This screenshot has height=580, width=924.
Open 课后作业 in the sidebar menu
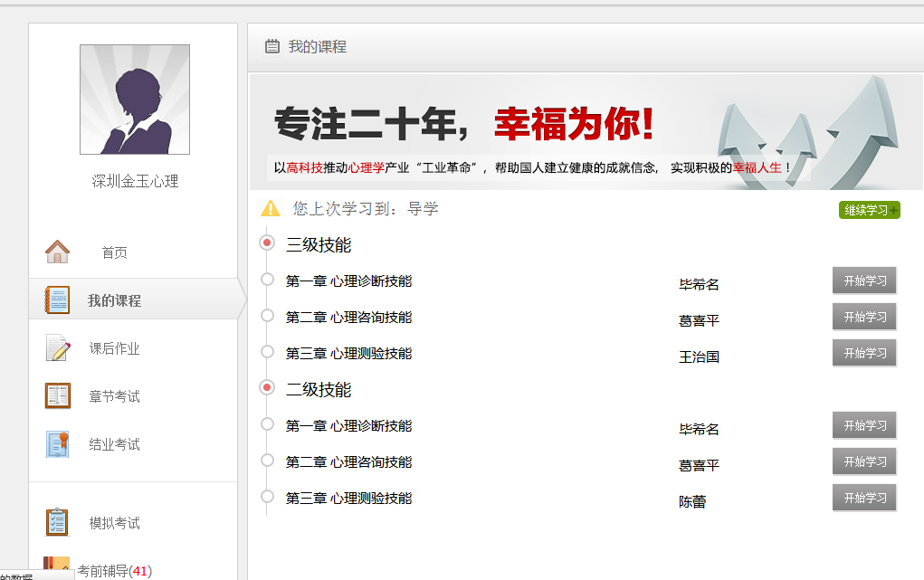pos(114,349)
